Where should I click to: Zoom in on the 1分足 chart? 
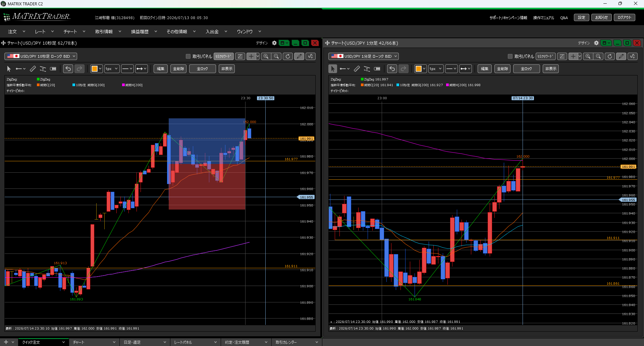tap(588, 56)
